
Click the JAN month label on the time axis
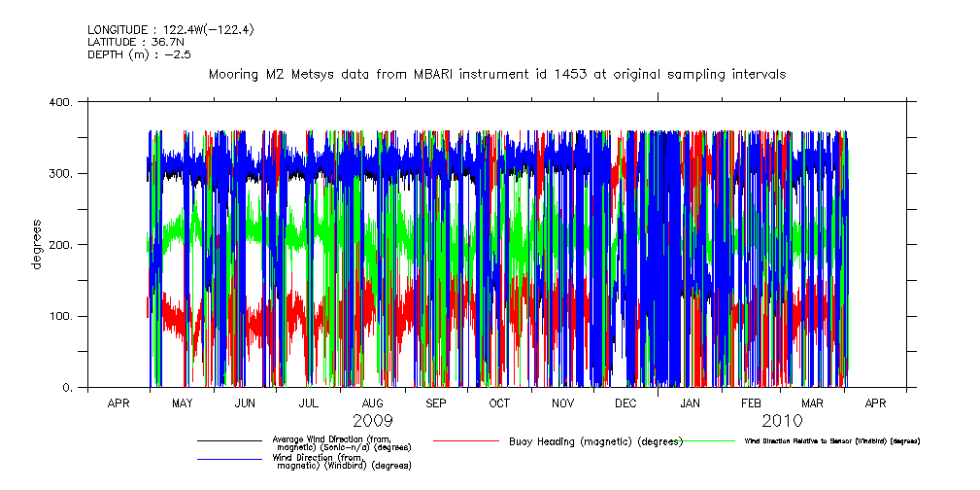click(690, 402)
